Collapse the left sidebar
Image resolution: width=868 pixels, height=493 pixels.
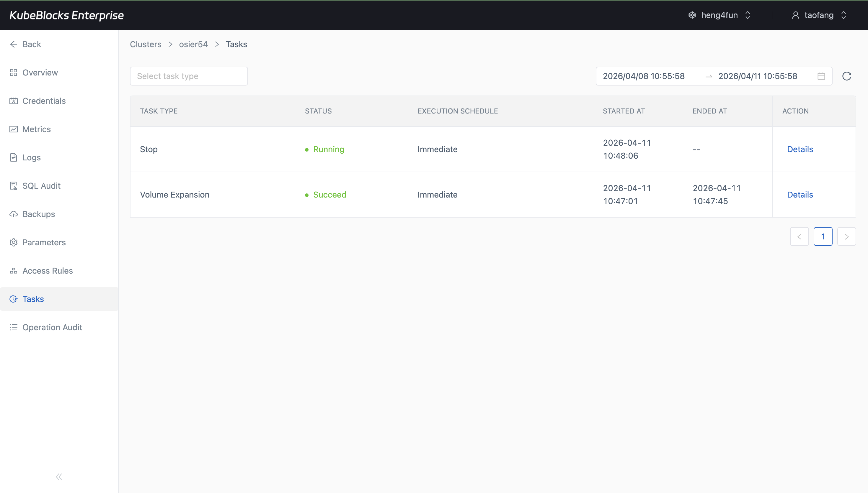tap(59, 476)
